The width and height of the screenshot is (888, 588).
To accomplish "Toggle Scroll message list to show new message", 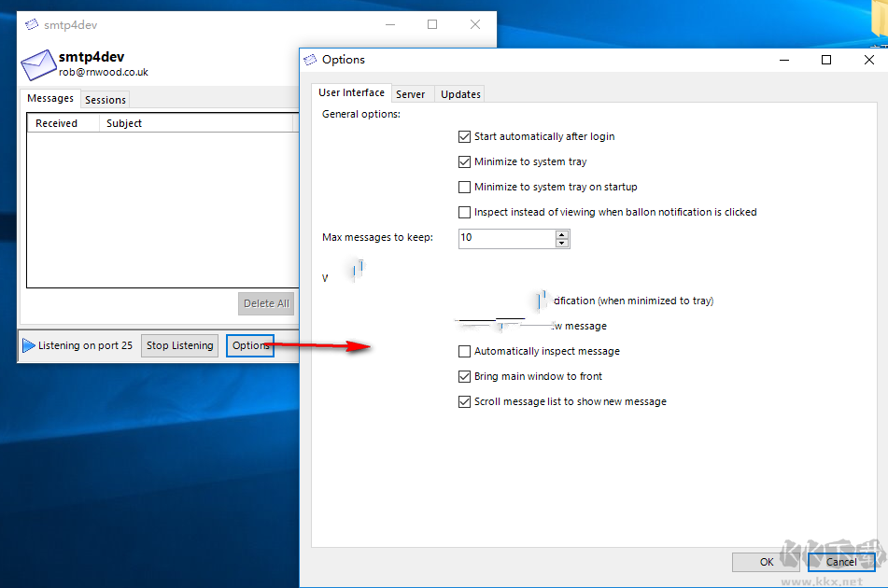I will point(464,401).
